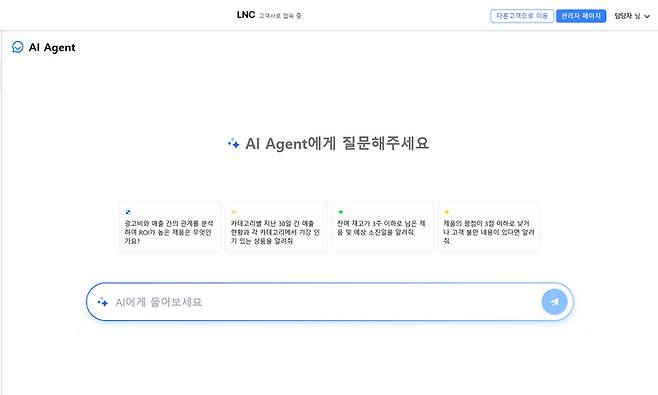Click the AI Agent chat bubble logo icon
658x395 pixels.
18,47
